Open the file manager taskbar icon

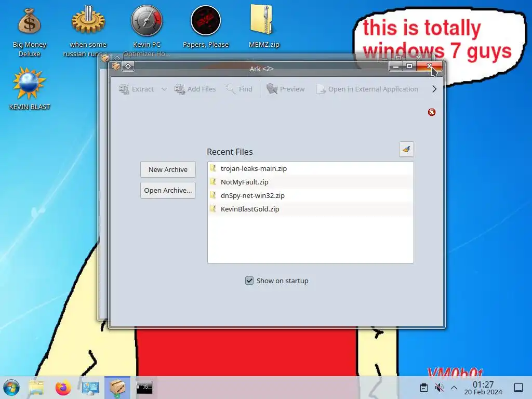[x=36, y=388]
